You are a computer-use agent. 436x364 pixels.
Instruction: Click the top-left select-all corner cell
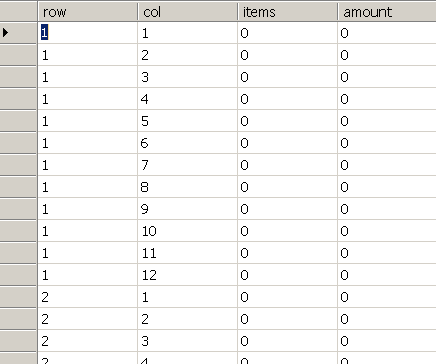(x=18, y=11)
